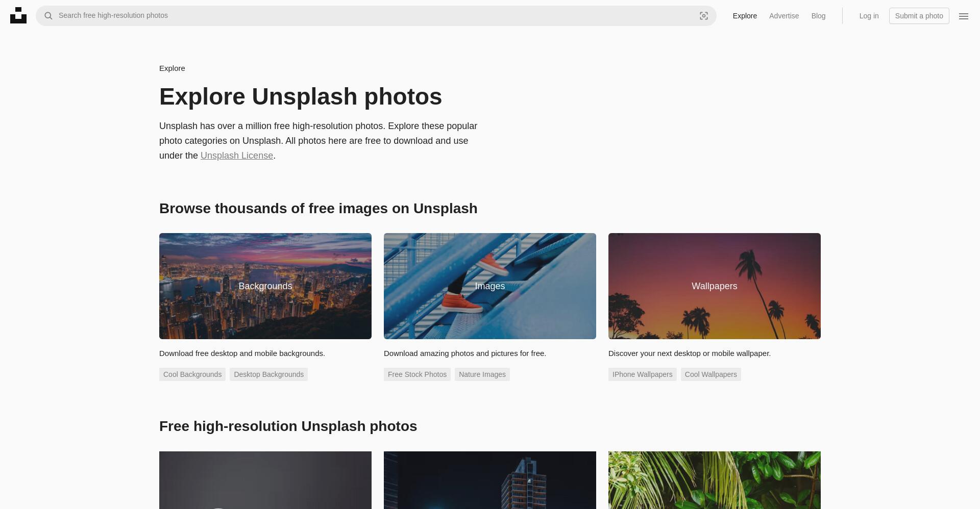Open the night skyscraper photo thumbnail
This screenshot has height=509, width=980.
point(490,480)
